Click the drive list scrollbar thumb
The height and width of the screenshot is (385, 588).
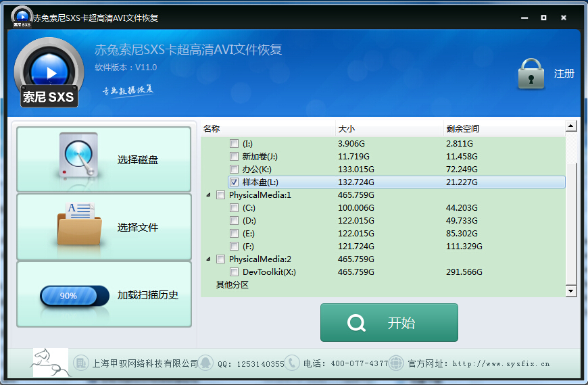570,224
